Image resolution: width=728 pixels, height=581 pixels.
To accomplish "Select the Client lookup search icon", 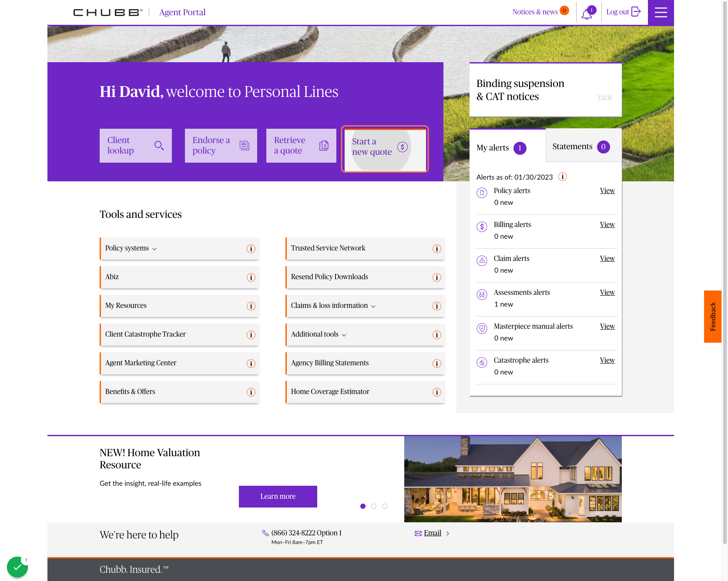I will tap(159, 146).
